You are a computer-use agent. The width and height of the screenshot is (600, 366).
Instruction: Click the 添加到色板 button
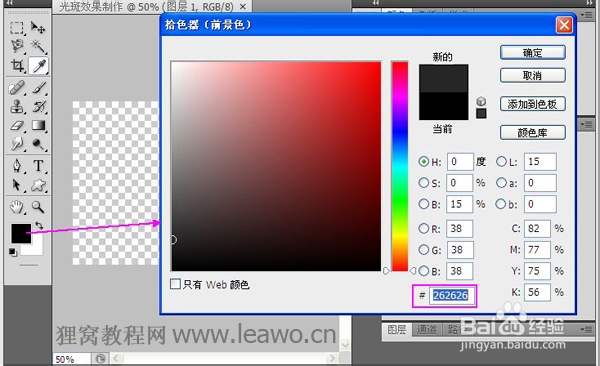[533, 104]
